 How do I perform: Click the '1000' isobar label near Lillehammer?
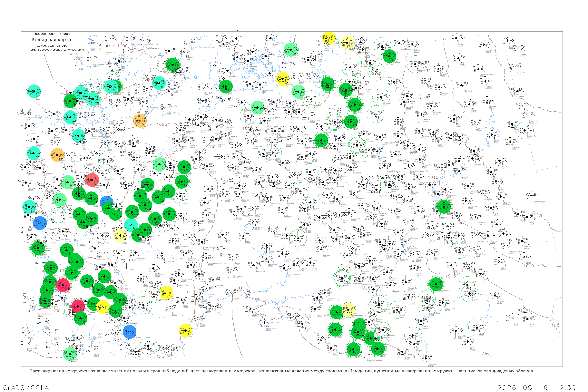tap(122, 46)
